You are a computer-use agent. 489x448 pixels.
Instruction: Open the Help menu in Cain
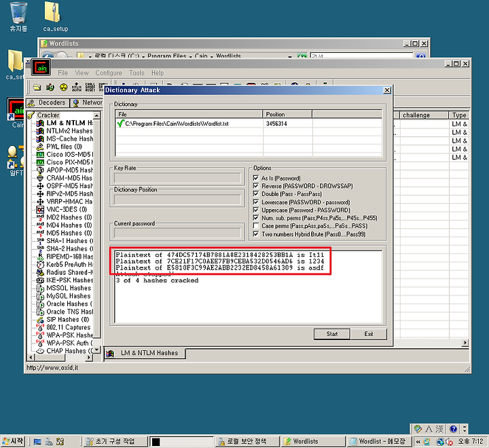pos(158,73)
